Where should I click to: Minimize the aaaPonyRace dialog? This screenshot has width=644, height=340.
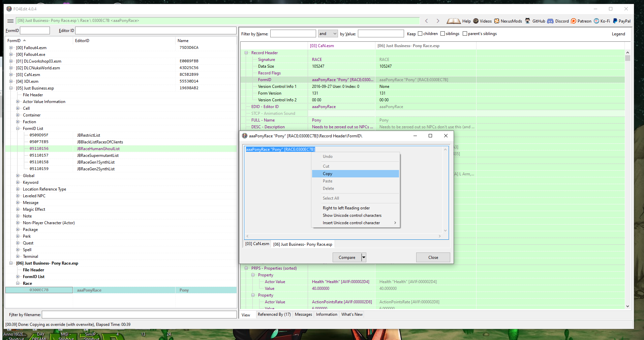coord(415,136)
